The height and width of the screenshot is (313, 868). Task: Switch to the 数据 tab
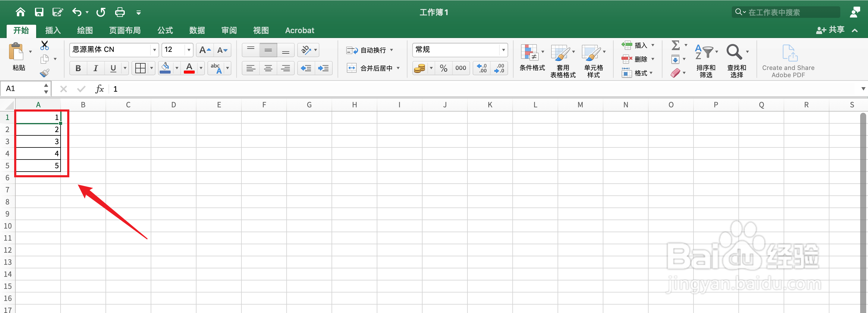197,30
